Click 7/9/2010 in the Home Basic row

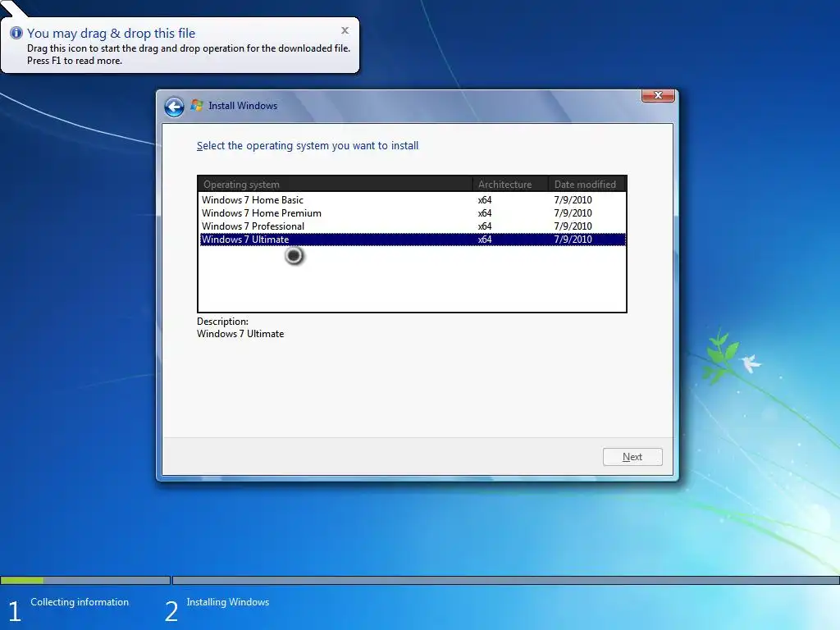point(573,200)
